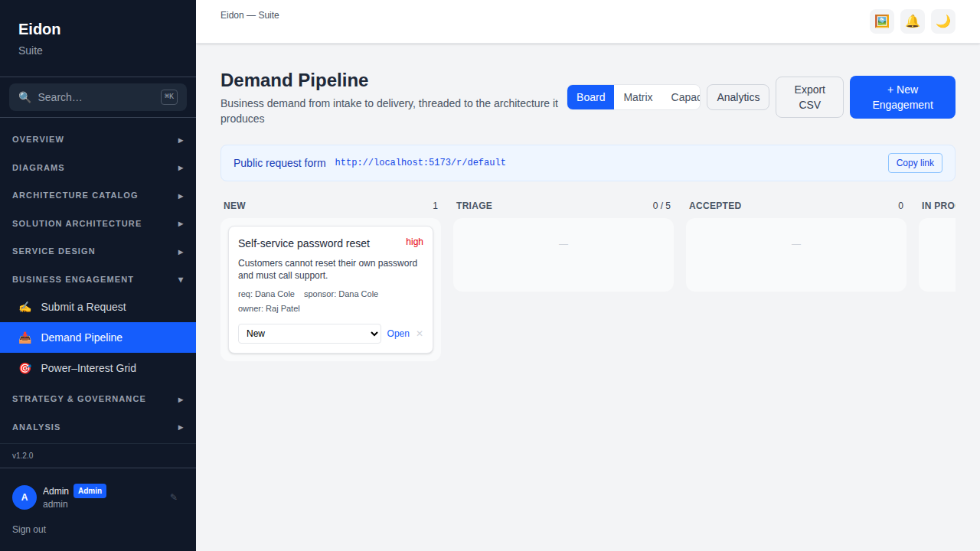Click the Export CSV button
The image size is (980, 551).
809,97
